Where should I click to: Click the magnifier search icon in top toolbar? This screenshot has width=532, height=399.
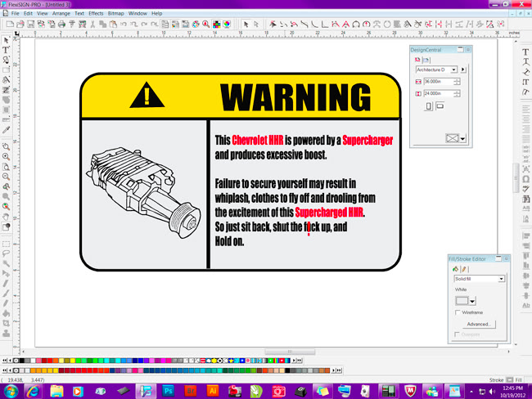pyautogui.click(x=206, y=24)
